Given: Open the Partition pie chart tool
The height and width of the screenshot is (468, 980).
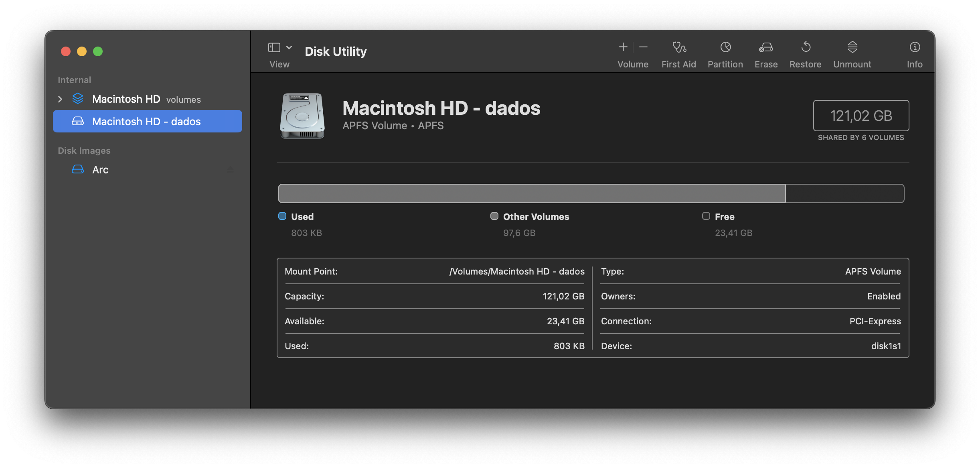Looking at the screenshot, I should point(725,47).
